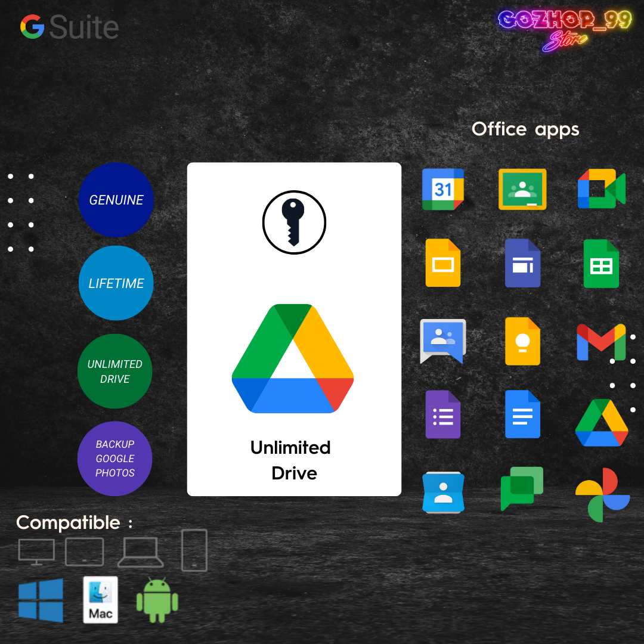Select the tablet outline icon
This screenshot has width=644, height=644.
pos(85,552)
